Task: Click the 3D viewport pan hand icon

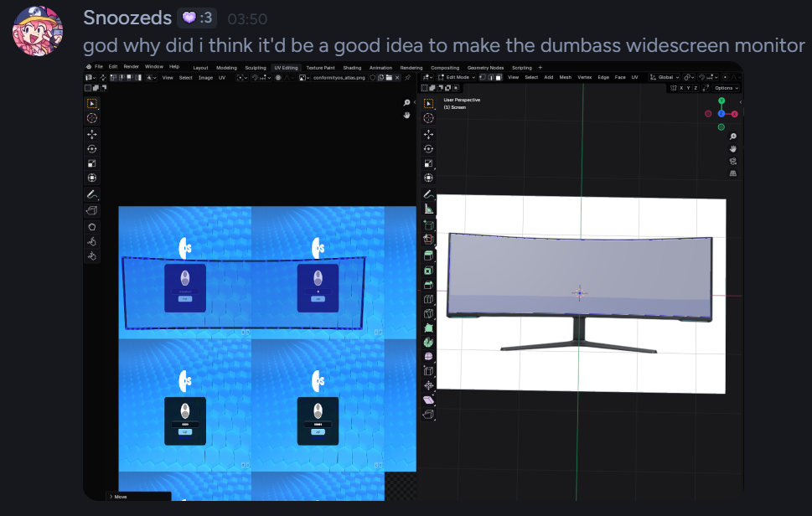Action: coord(732,149)
